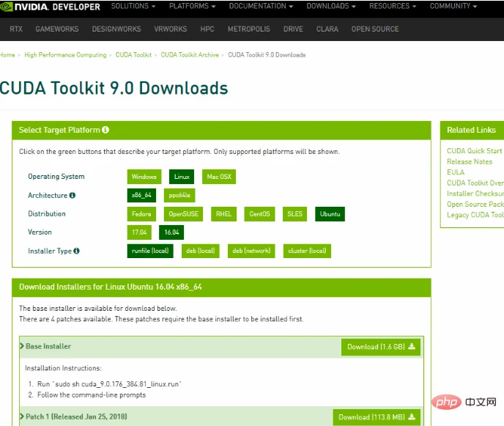Open the Documentation dropdown menu
Viewport: 504px width, 426px height.
click(261, 6)
